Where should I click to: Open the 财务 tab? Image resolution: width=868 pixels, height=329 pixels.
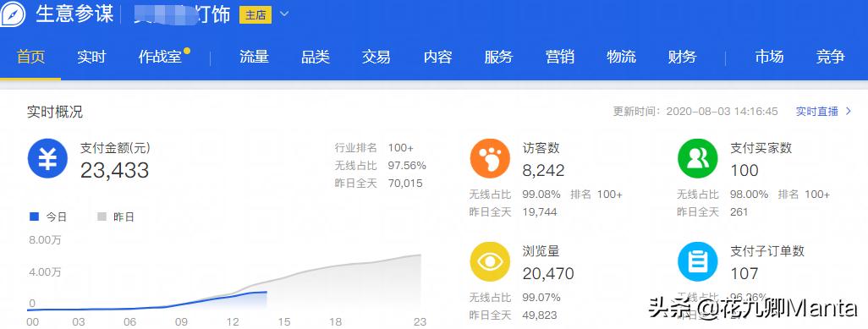pyautogui.click(x=682, y=57)
